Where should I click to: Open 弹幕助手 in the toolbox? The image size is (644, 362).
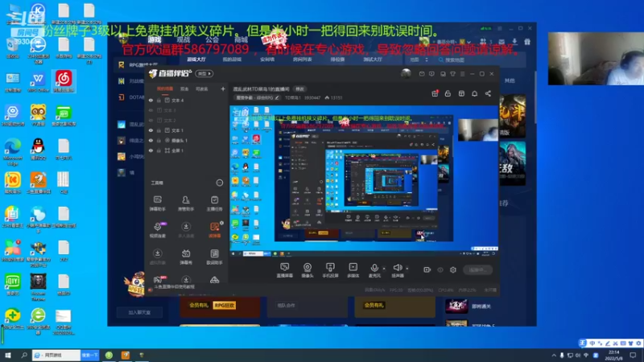click(x=157, y=204)
